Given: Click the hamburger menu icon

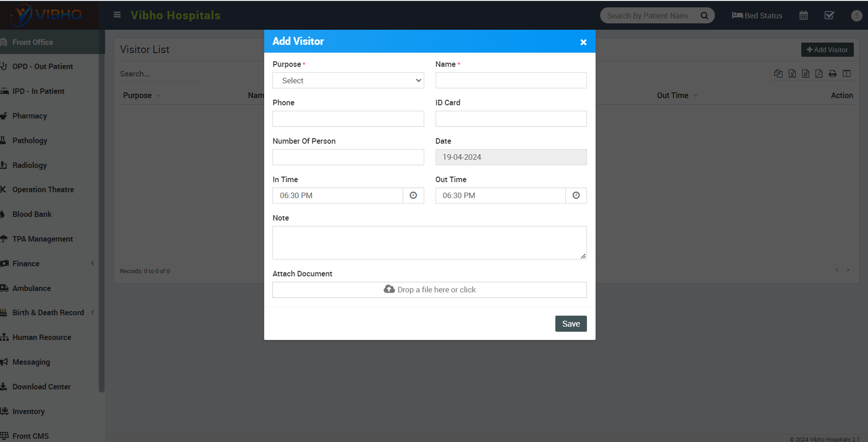Looking at the screenshot, I should pos(117,15).
